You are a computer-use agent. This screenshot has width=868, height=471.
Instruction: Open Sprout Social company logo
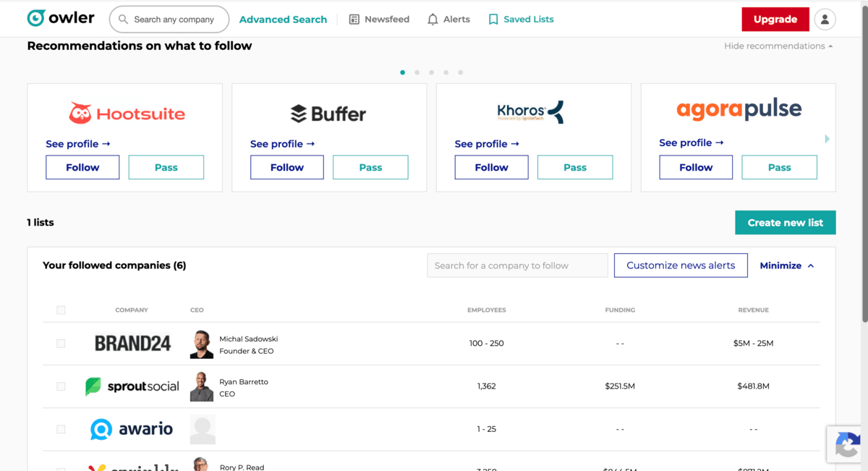tap(132, 386)
